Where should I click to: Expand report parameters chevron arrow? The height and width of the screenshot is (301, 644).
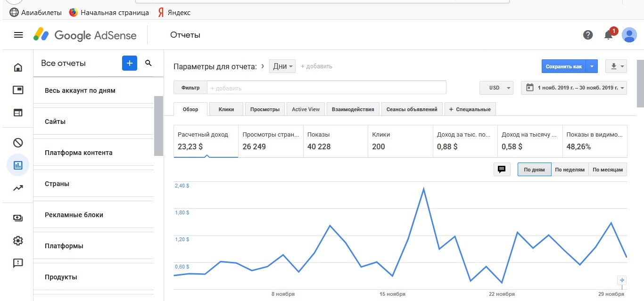pos(263,66)
